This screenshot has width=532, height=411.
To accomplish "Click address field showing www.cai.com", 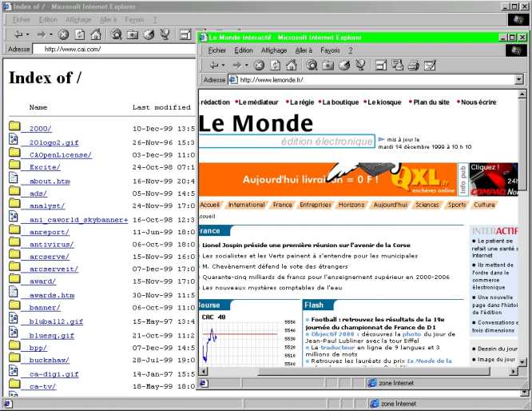I will [x=114, y=49].
